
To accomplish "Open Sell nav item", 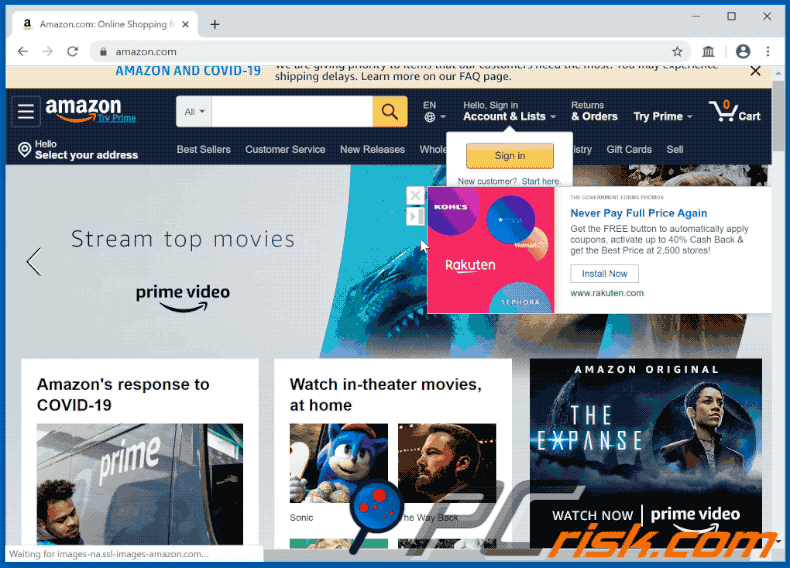I will point(675,150).
